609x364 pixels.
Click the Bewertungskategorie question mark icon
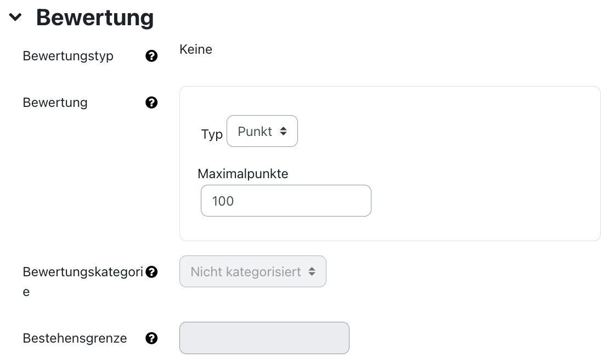pyautogui.click(x=151, y=271)
